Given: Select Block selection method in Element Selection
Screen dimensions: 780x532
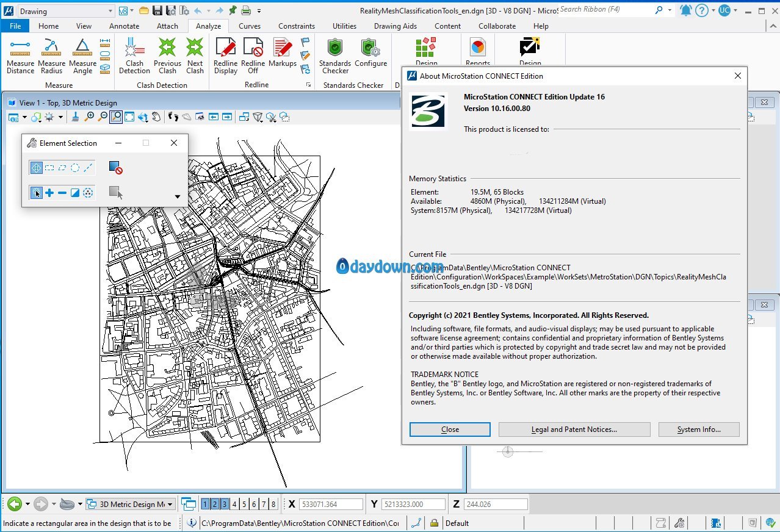Looking at the screenshot, I should coord(49,167).
